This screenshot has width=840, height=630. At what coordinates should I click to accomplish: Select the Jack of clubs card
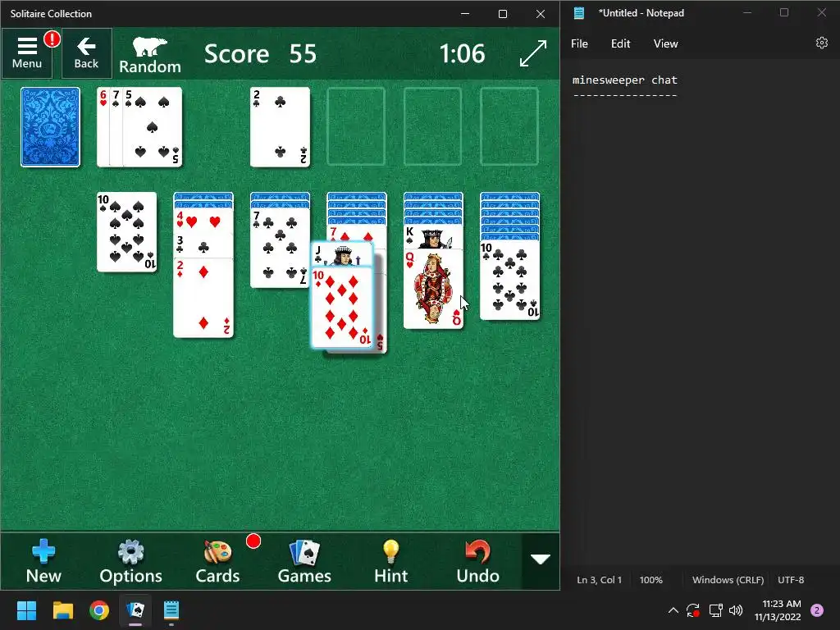coord(342,254)
